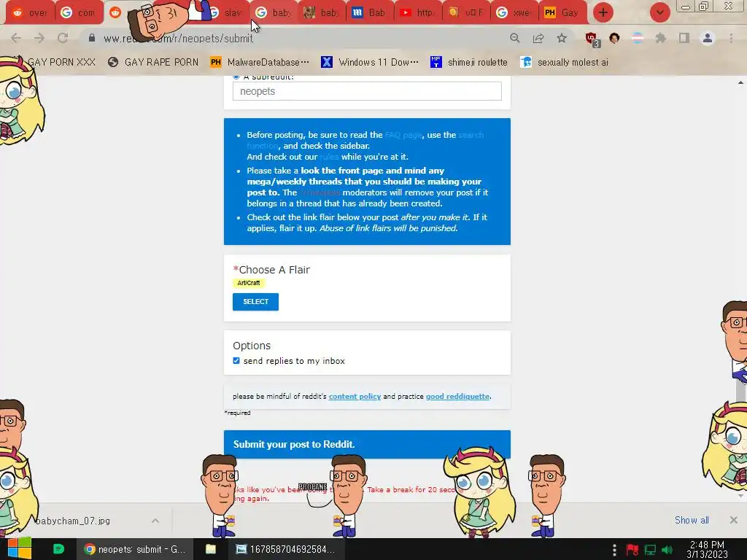Open the 'rules' link in blue box
This screenshot has width=747, height=560.
(329, 157)
